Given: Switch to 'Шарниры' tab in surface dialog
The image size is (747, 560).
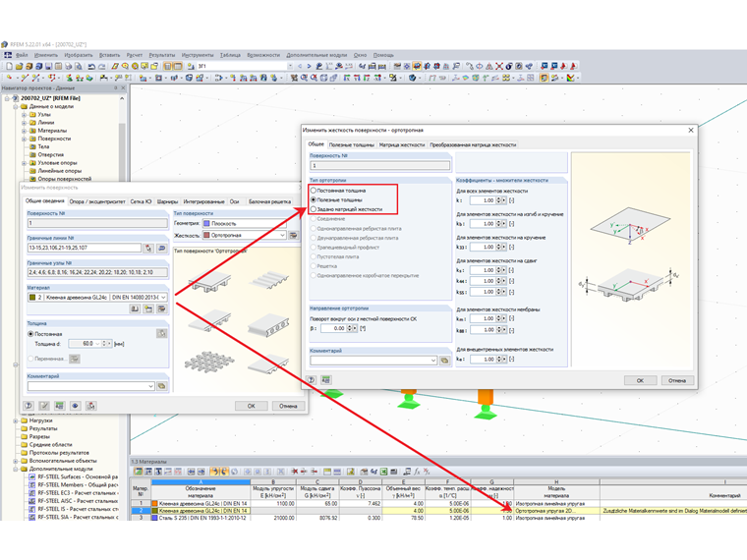Looking at the screenshot, I should coord(167,201).
